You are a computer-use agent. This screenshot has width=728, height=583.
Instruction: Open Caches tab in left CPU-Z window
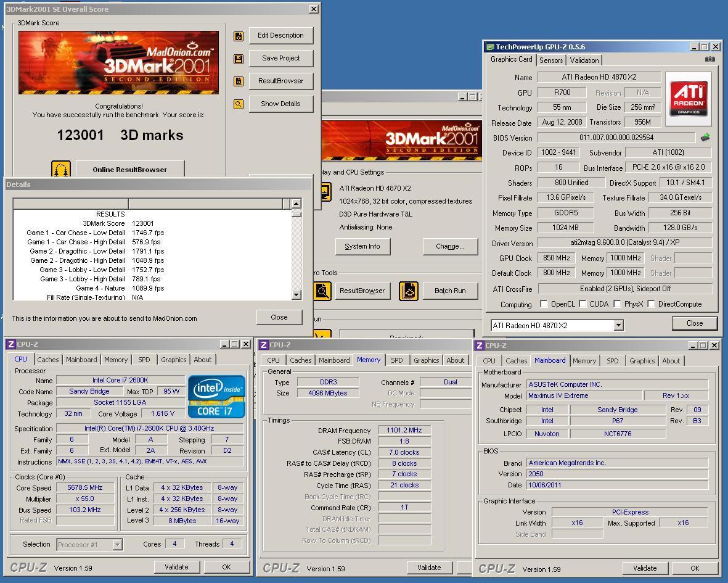[48, 360]
